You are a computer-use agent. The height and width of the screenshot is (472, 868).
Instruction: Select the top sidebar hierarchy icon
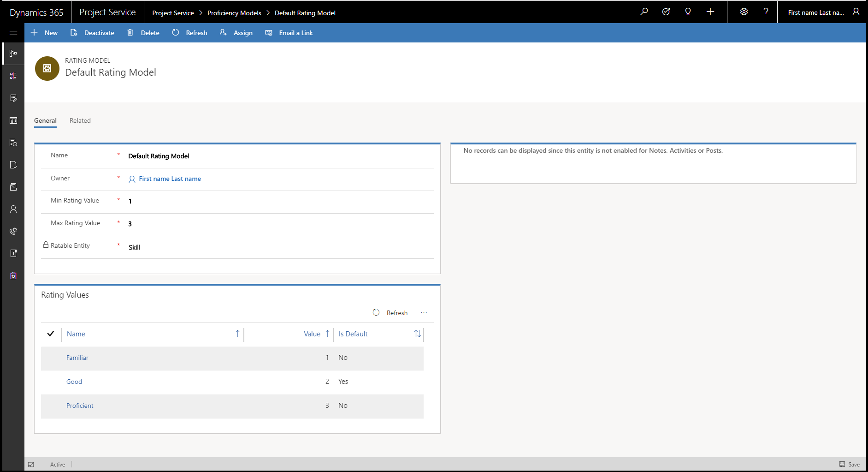click(13, 54)
